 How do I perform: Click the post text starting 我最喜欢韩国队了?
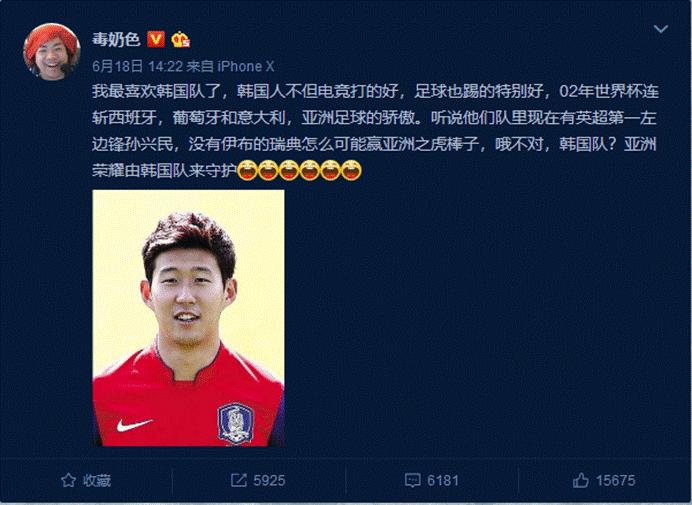(375, 131)
